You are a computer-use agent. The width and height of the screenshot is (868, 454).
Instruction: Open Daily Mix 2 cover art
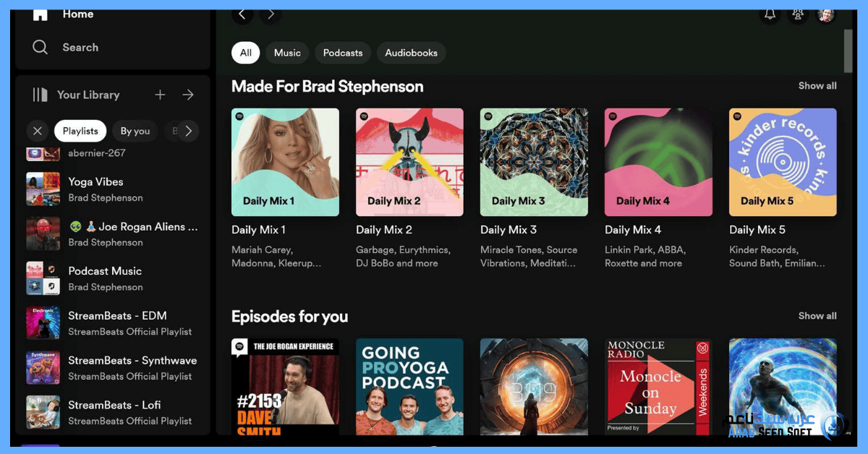409,162
